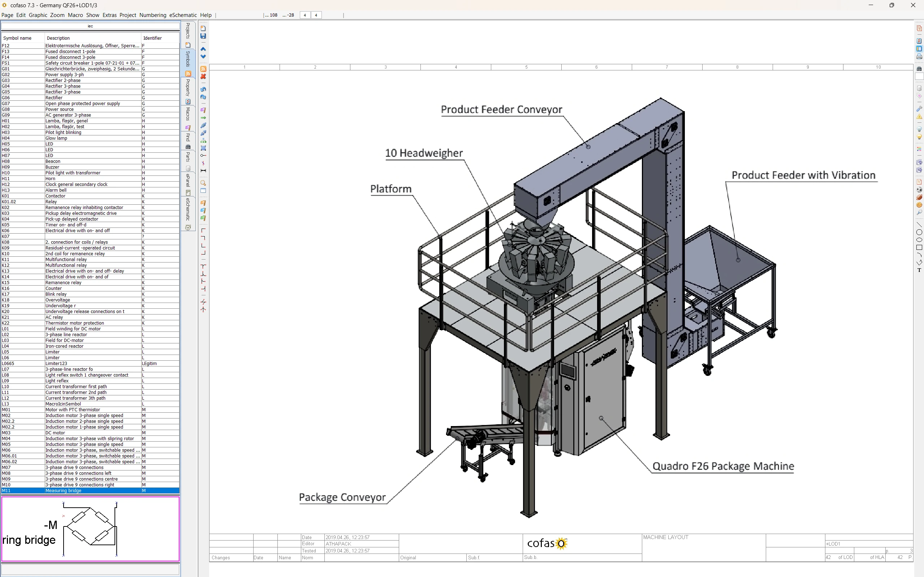Activate the magnifier zoom tool in left toolbar
The width and height of the screenshot is (924, 577).
pos(203,183)
